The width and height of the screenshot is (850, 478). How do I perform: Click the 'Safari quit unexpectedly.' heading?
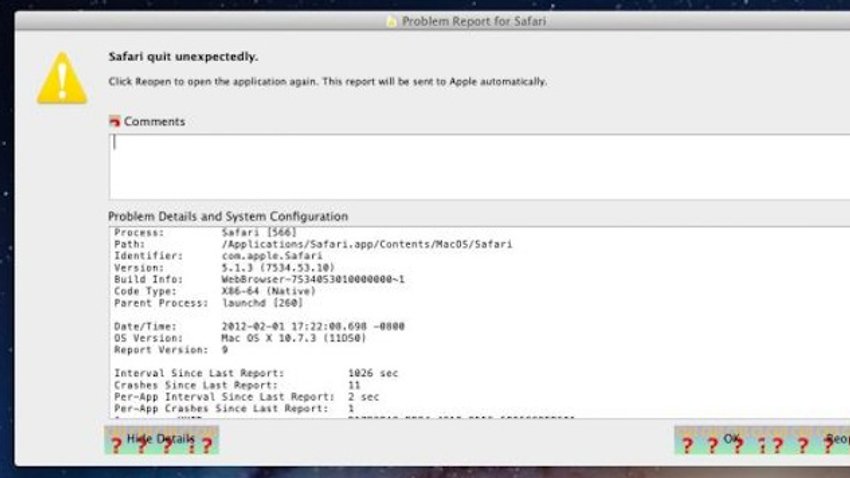pyautogui.click(x=183, y=57)
